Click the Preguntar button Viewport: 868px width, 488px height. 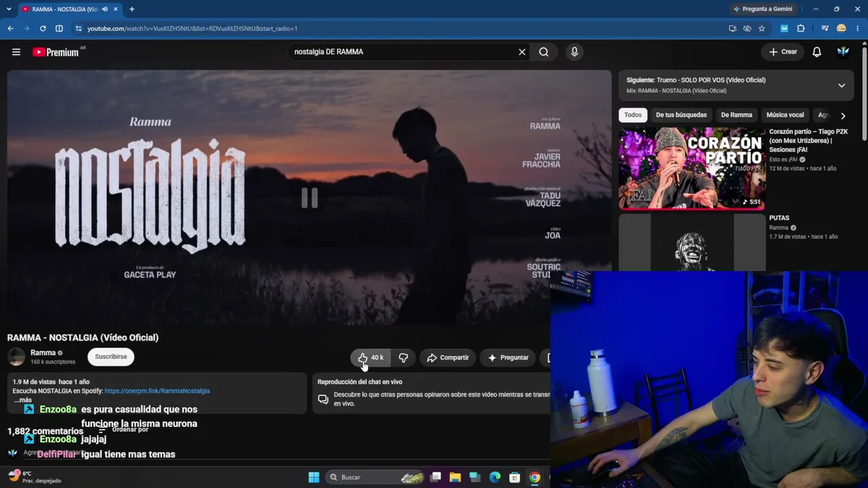[508, 357]
